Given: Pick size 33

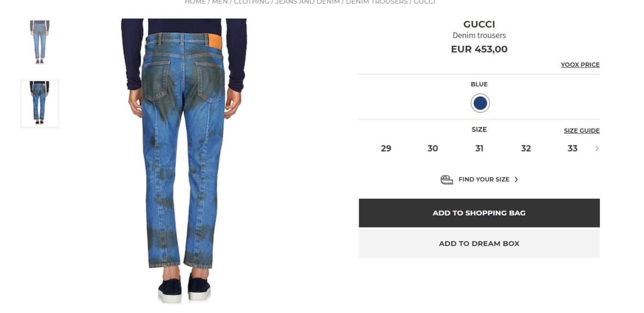Looking at the screenshot, I should click(x=572, y=149).
